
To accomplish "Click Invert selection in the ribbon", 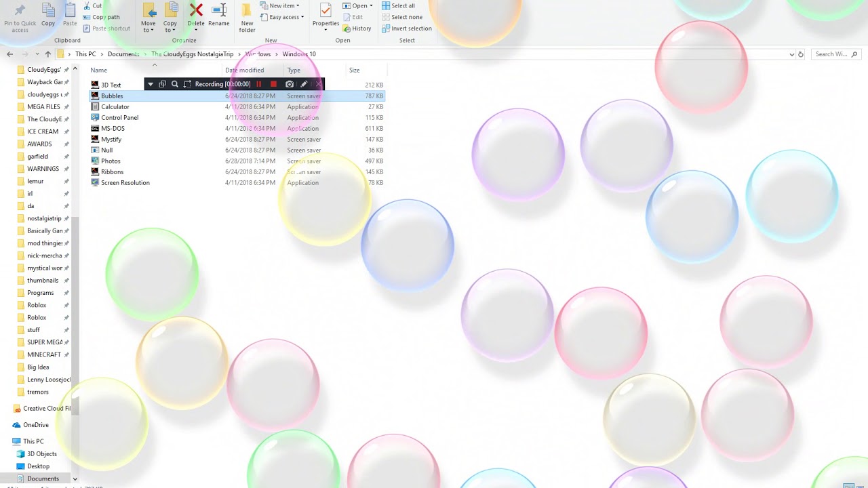I will [x=406, y=28].
